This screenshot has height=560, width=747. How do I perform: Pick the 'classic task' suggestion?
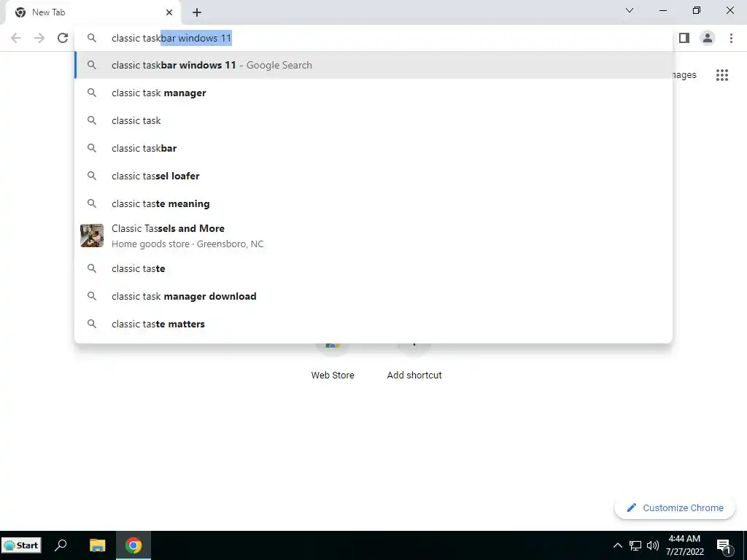pos(374,120)
